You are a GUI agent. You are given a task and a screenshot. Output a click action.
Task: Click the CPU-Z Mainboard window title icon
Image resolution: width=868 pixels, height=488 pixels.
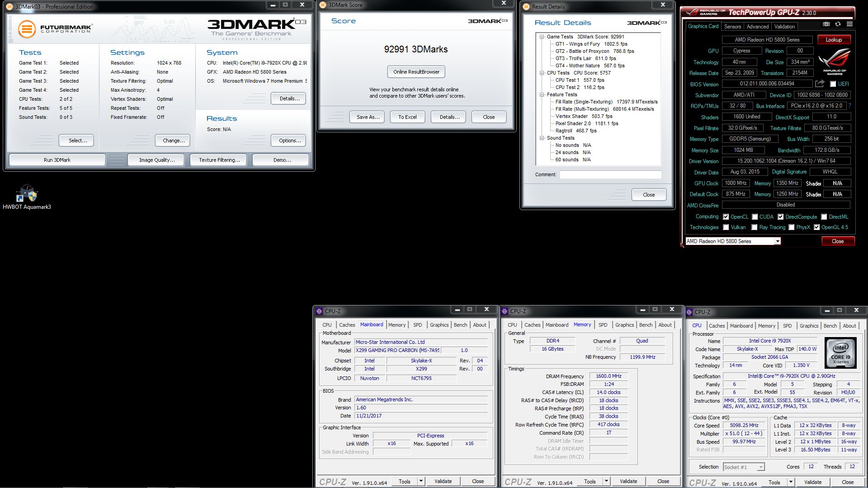[319, 311]
